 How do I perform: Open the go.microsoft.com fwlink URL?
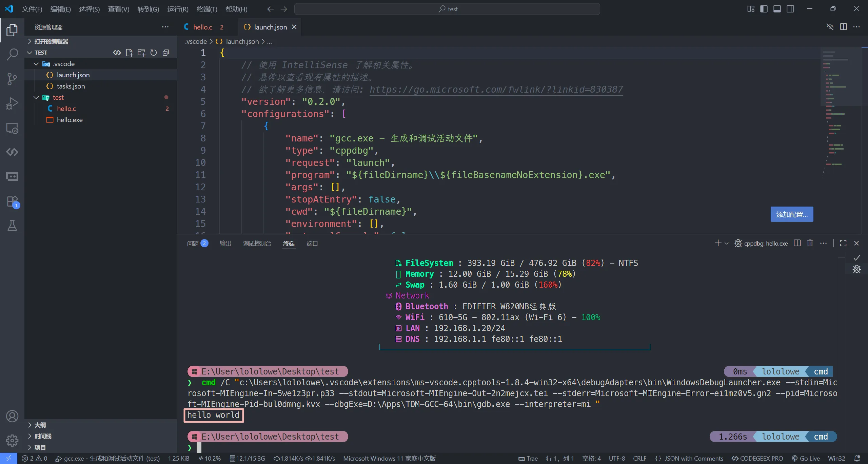click(496, 90)
